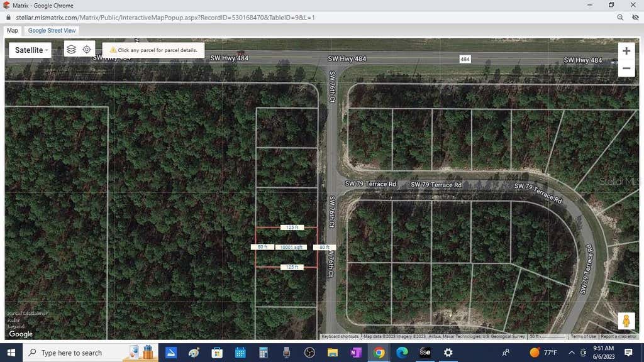
Task: Switch to the Google Street View tab
Action: [52, 31]
